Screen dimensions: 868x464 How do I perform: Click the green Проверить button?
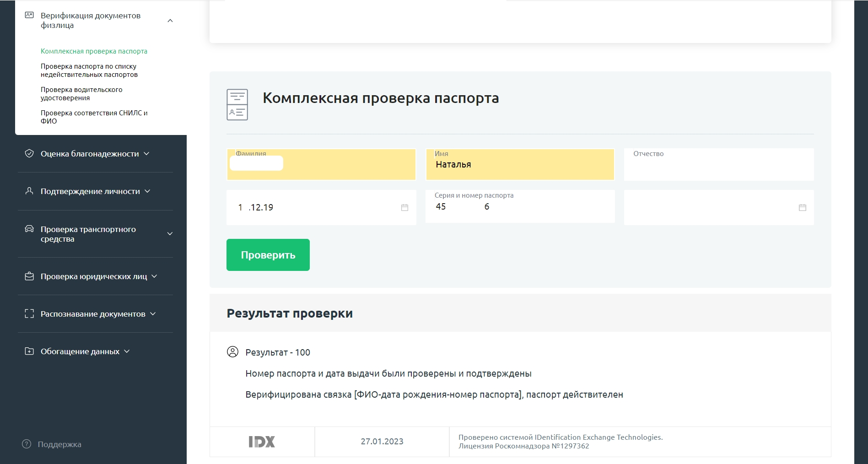[x=268, y=255]
